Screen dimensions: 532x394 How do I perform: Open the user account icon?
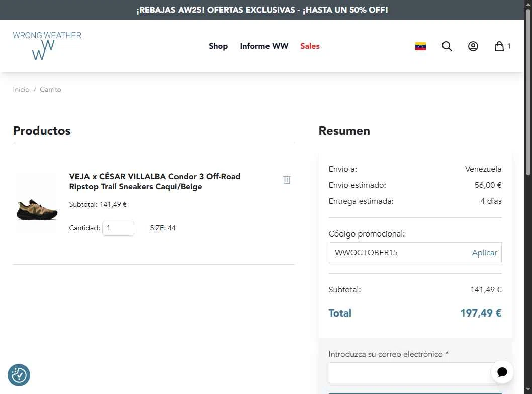(x=473, y=46)
